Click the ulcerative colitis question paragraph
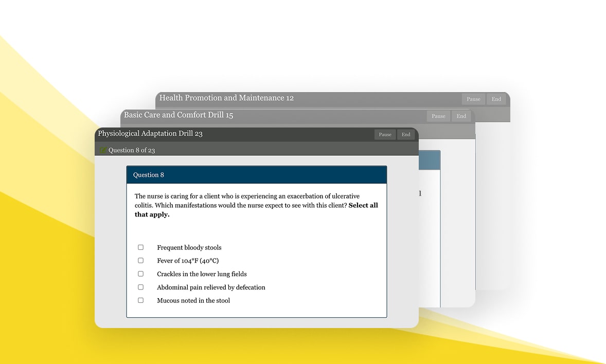The width and height of the screenshot is (606, 364). (247, 201)
